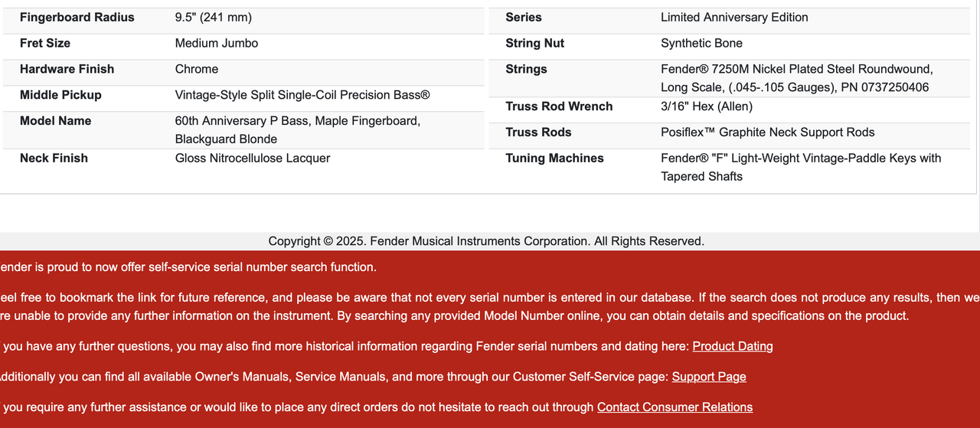
Task: Select the Tuning Machines label
Action: (555, 158)
